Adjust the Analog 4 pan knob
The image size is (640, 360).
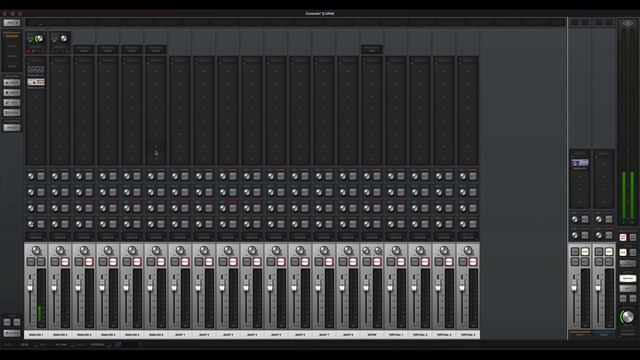click(108, 251)
